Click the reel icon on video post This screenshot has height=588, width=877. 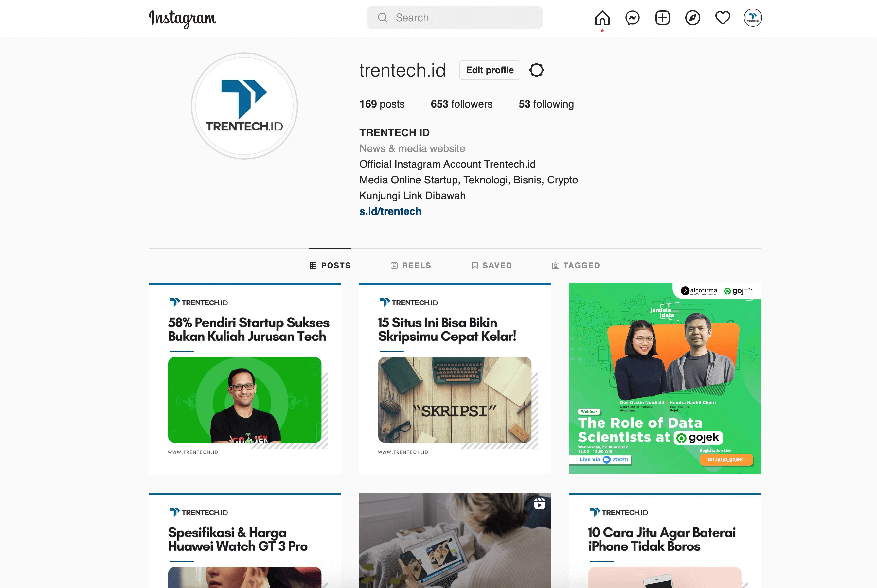tap(539, 503)
